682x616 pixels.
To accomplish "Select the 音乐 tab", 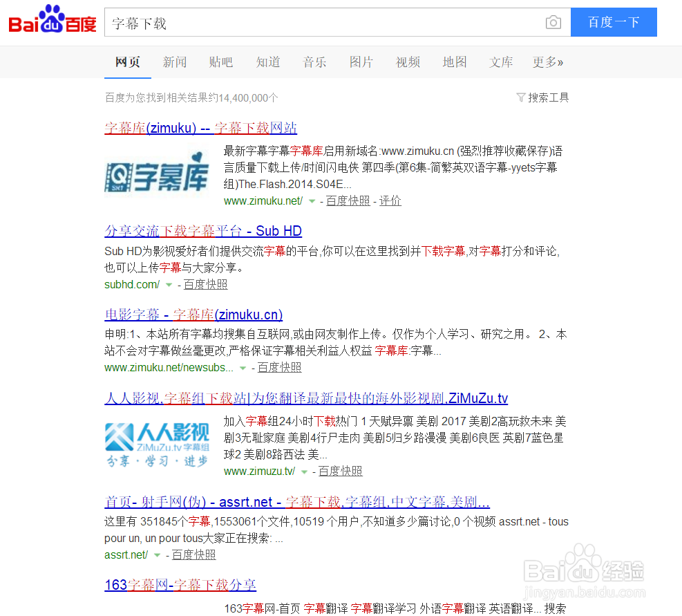I will click(314, 62).
